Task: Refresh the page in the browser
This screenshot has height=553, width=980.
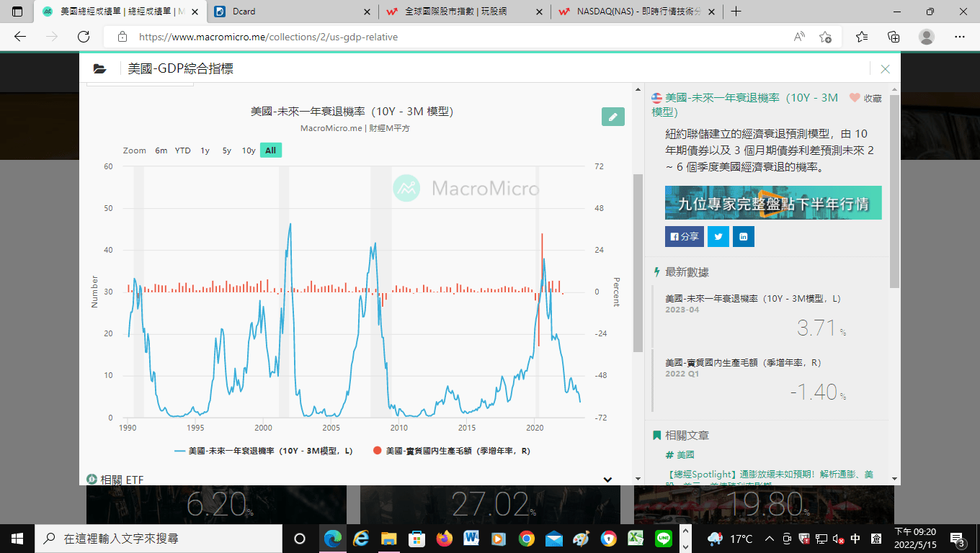Action: pos(84,37)
